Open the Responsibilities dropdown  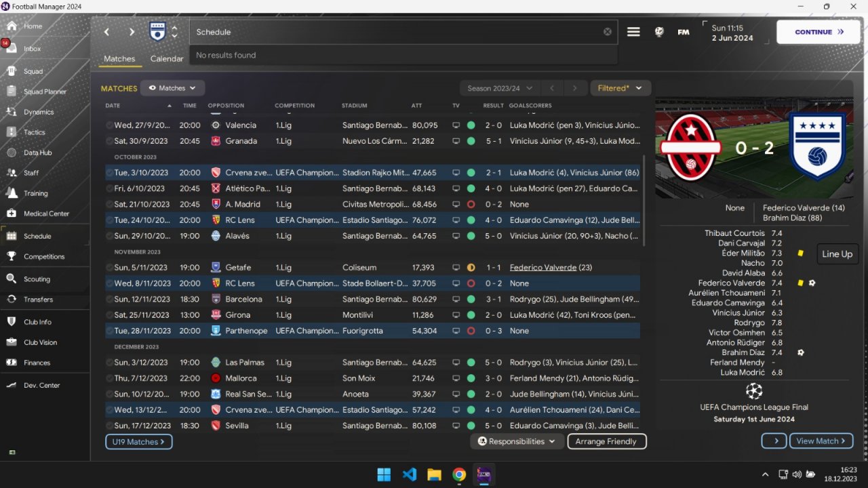click(x=517, y=441)
